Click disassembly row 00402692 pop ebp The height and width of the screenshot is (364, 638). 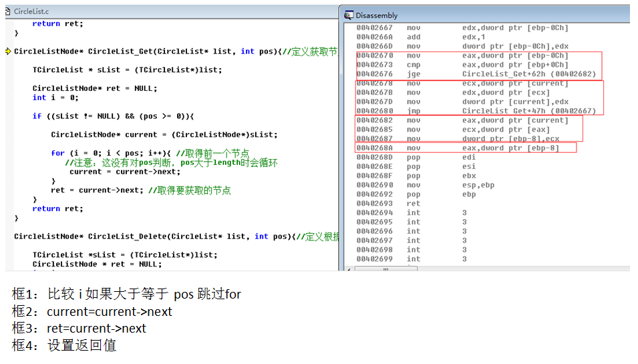(416, 194)
